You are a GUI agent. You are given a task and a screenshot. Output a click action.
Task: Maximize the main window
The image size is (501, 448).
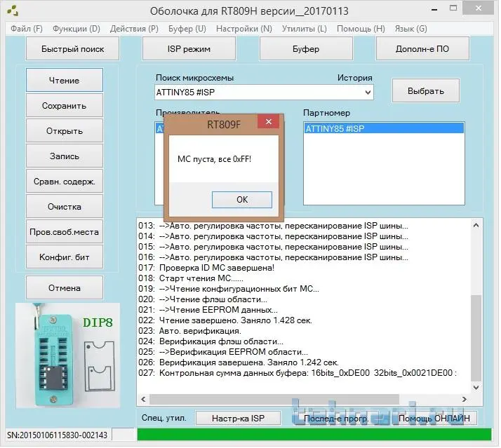(453, 8)
